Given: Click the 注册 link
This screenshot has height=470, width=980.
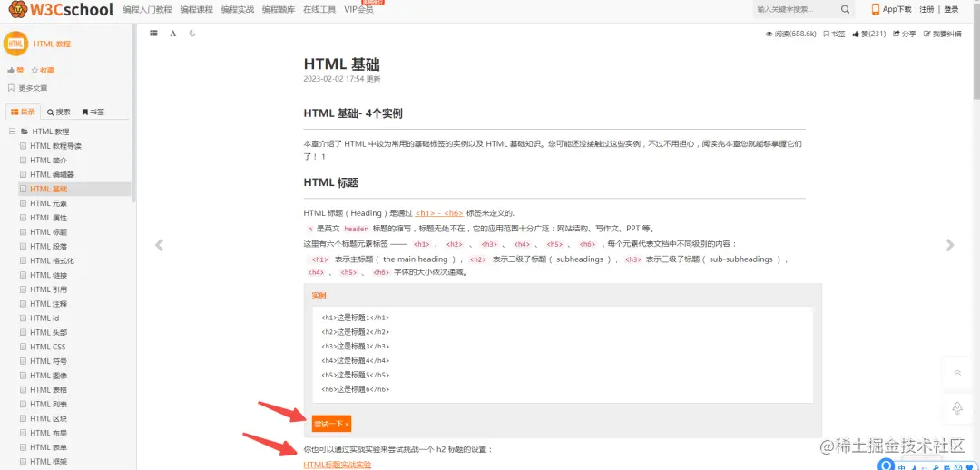Looking at the screenshot, I should pyautogui.click(x=926, y=9).
